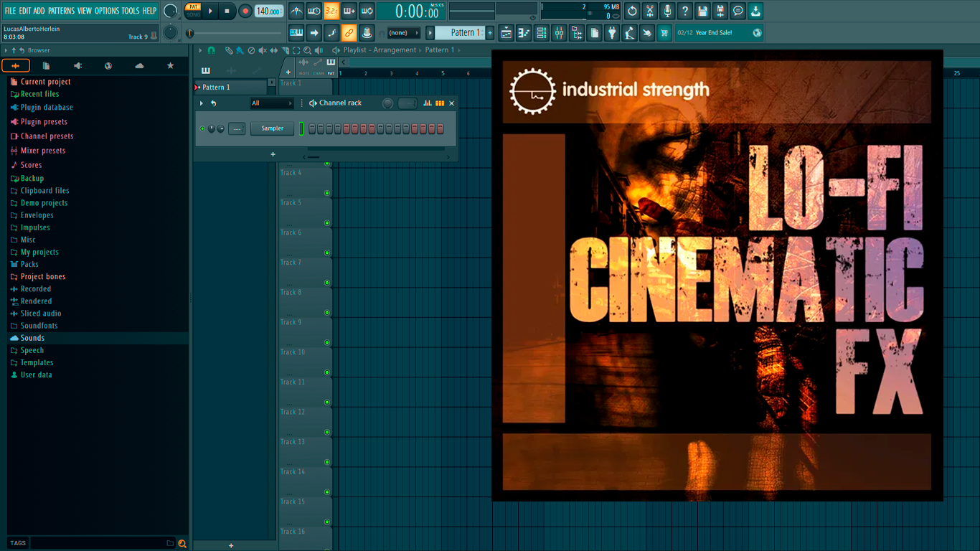Open the channel rack graph editor icon
Screen dimensions: 980x551
click(x=428, y=103)
